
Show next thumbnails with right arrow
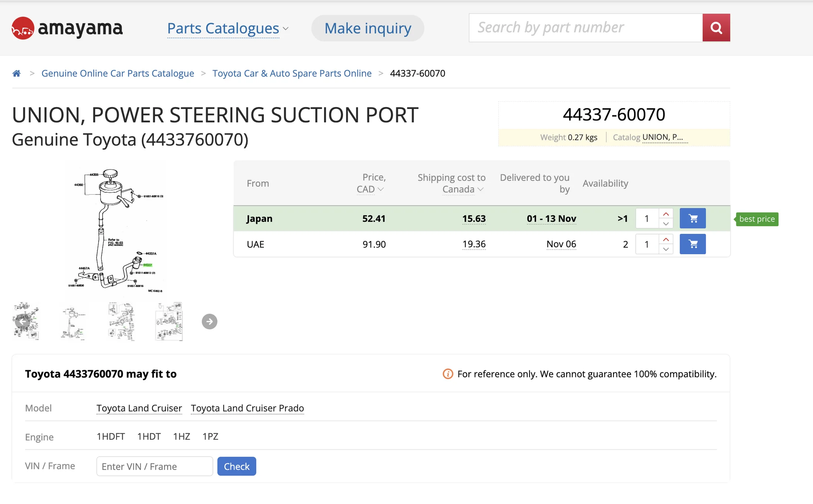point(210,321)
